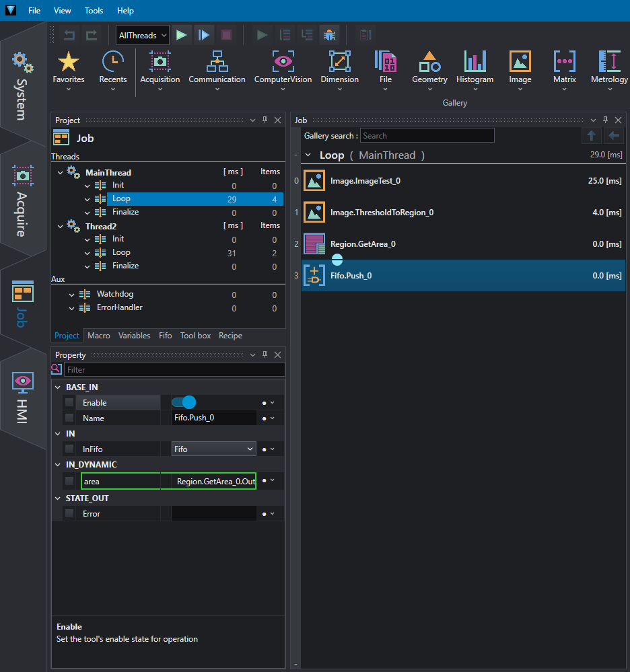Check the checkbox beside the Name property
This screenshot has height=672, width=630.
click(69, 418)
